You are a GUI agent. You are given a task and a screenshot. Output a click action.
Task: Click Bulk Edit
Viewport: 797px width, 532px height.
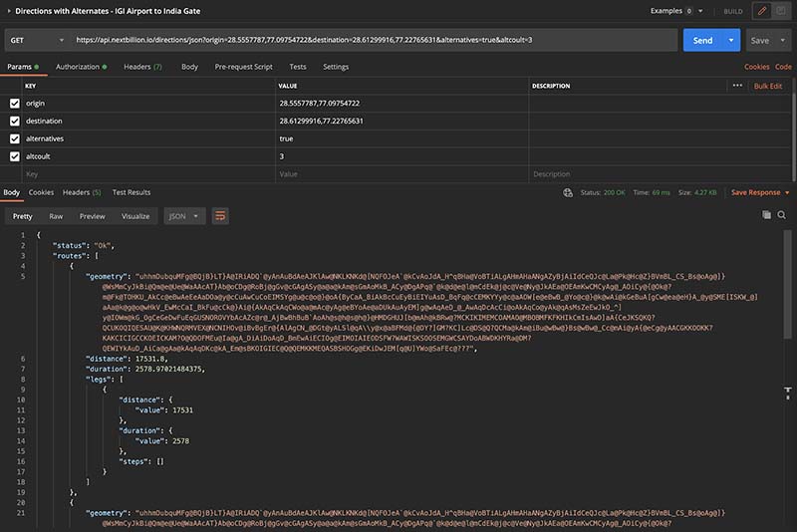768,86
